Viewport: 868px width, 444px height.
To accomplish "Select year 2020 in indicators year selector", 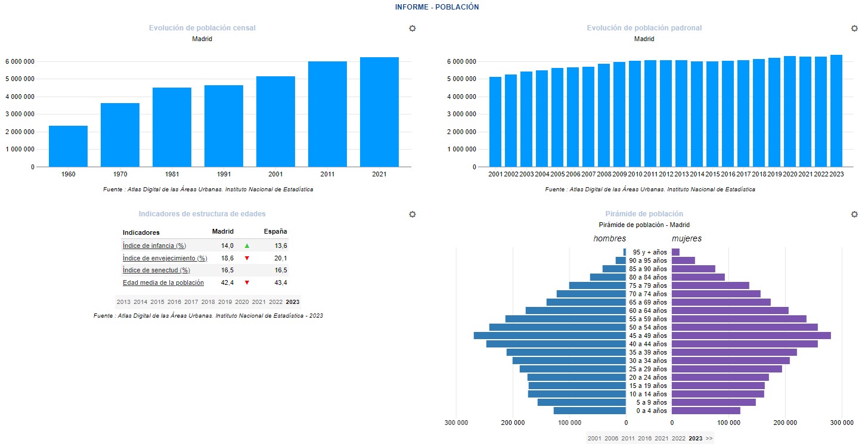I will (242, 302).
